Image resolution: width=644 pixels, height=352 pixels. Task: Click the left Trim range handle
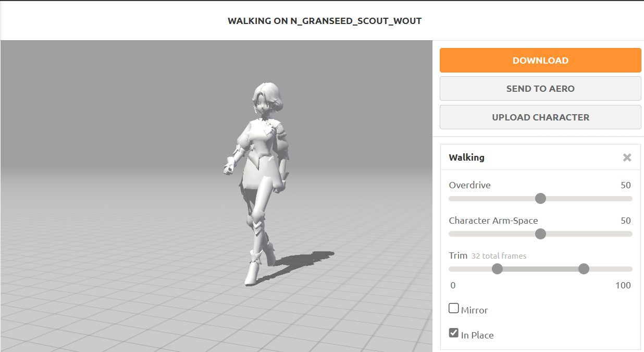pos(497,269)
